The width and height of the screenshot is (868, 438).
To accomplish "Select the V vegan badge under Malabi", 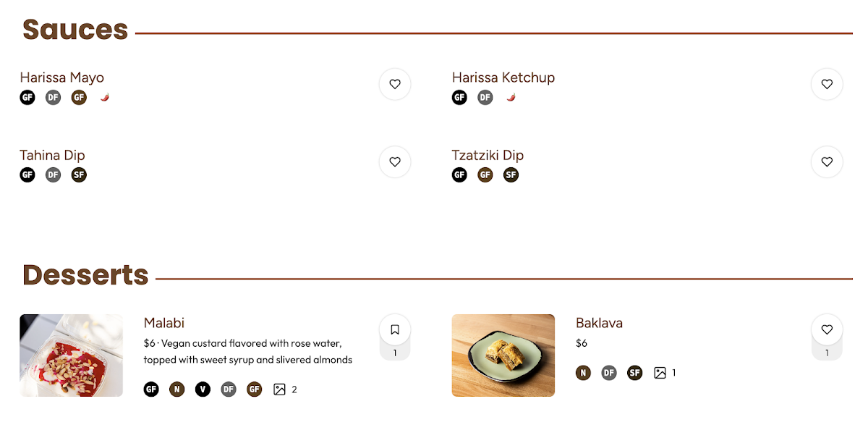I will point(203,389).
